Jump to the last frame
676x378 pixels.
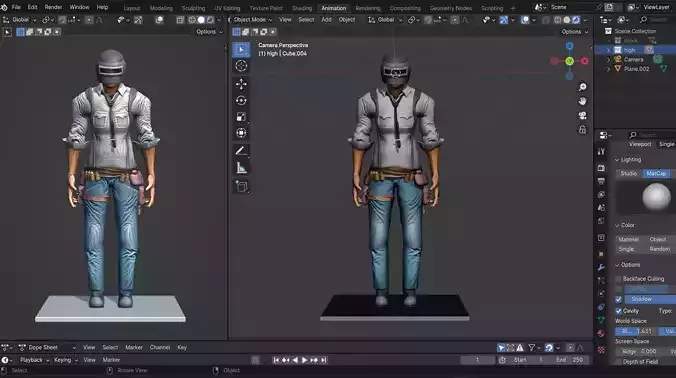[323, 360]
